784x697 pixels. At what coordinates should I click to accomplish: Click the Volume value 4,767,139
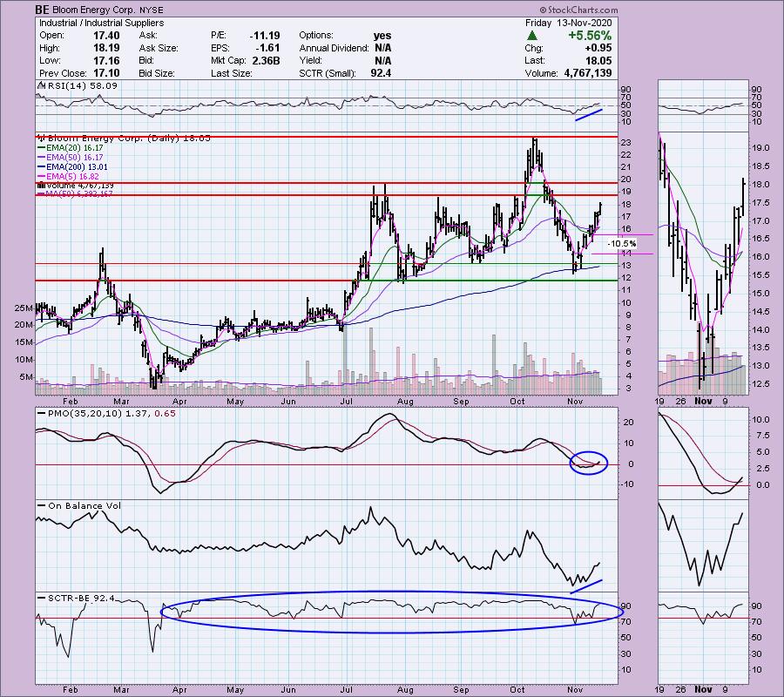(x=587, y=73)
